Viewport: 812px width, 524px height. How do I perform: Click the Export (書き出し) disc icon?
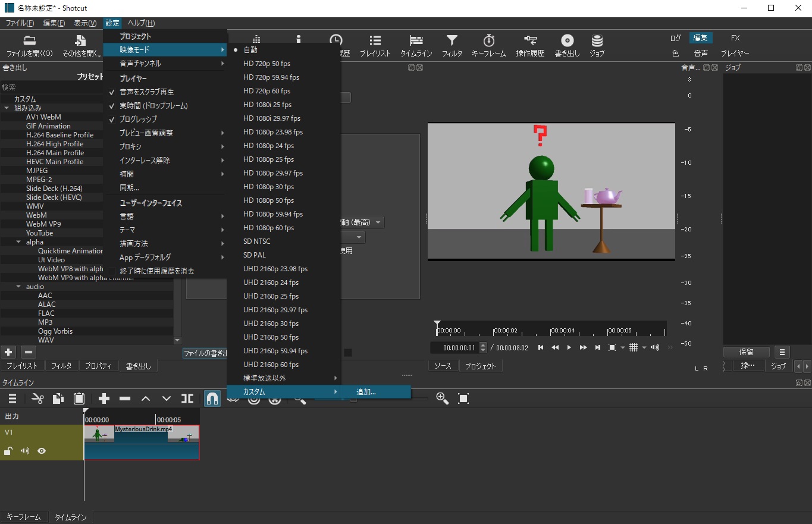point(568,40)
